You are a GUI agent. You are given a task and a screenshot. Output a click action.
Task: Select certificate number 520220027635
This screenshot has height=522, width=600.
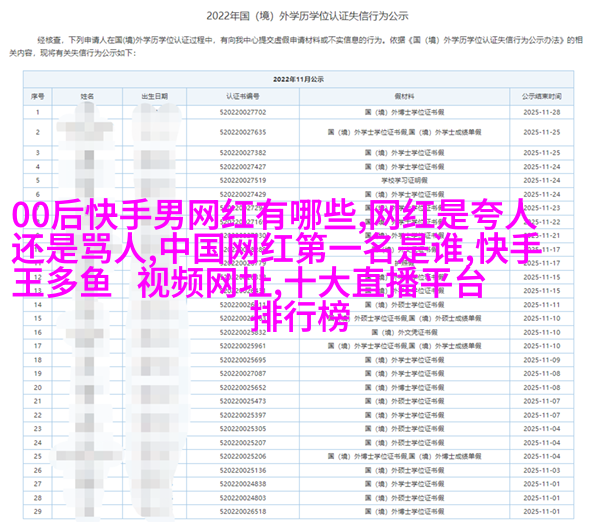click(x=243, y=132)
